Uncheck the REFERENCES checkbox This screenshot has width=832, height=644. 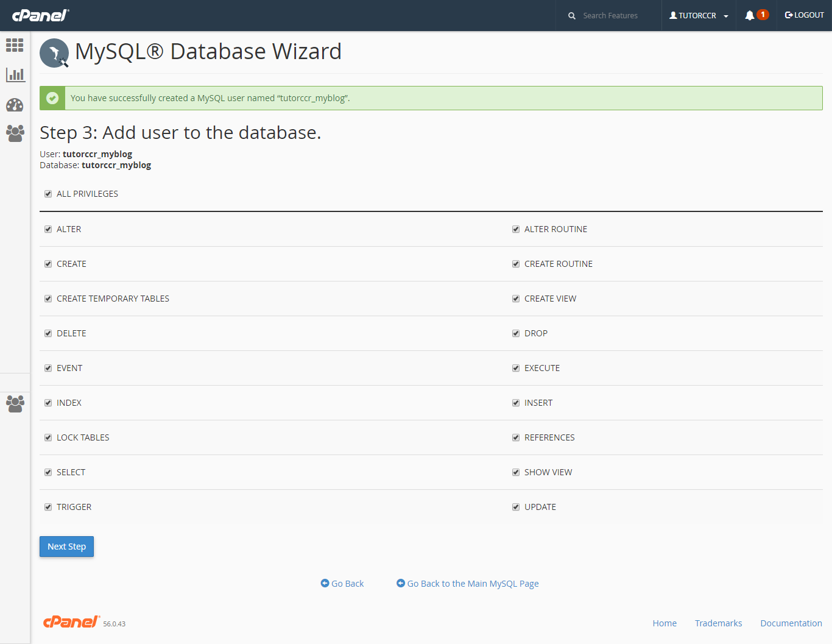[x=516, y=437]
